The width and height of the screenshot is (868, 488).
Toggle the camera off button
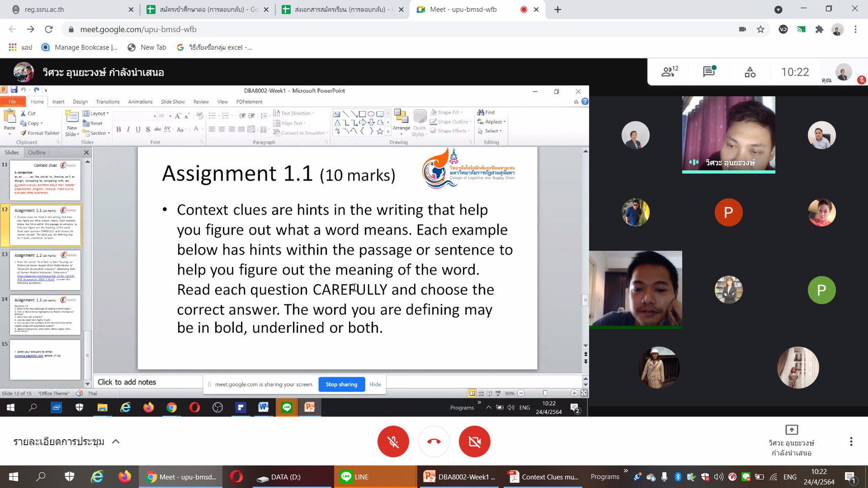[474, 441]
